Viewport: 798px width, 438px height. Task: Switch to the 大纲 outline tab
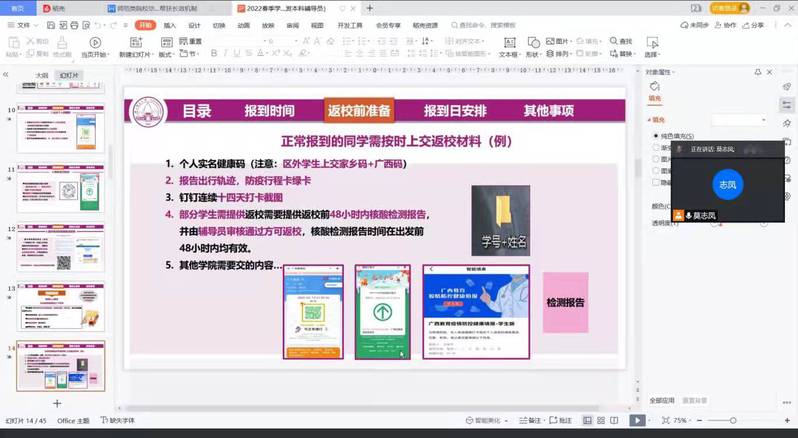tap(41, 75)
